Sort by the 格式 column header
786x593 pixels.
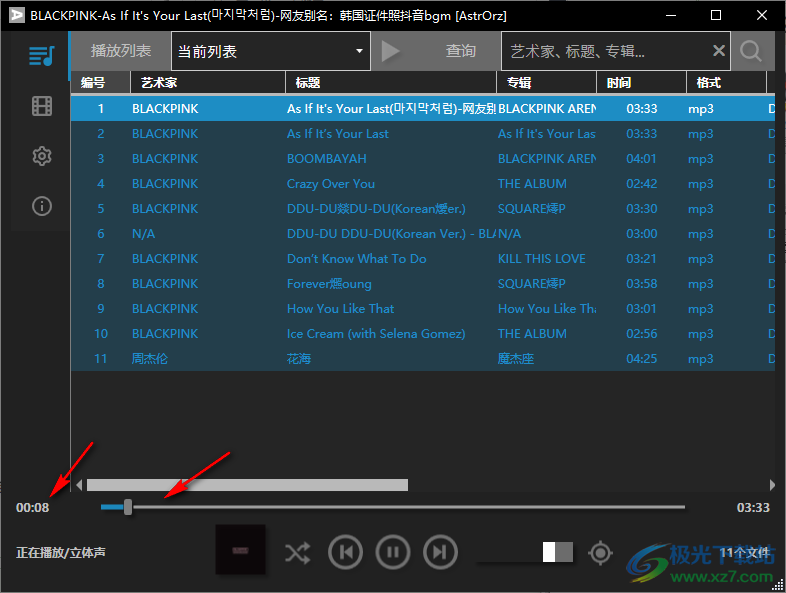click(x=726, y=83)
